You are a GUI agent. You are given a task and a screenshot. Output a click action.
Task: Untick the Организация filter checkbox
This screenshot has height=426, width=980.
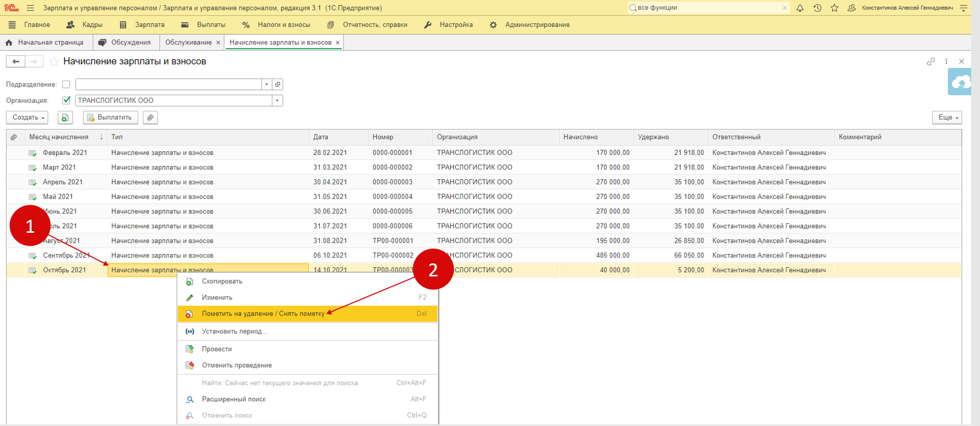pyautogui.click(x=66, y=100)
